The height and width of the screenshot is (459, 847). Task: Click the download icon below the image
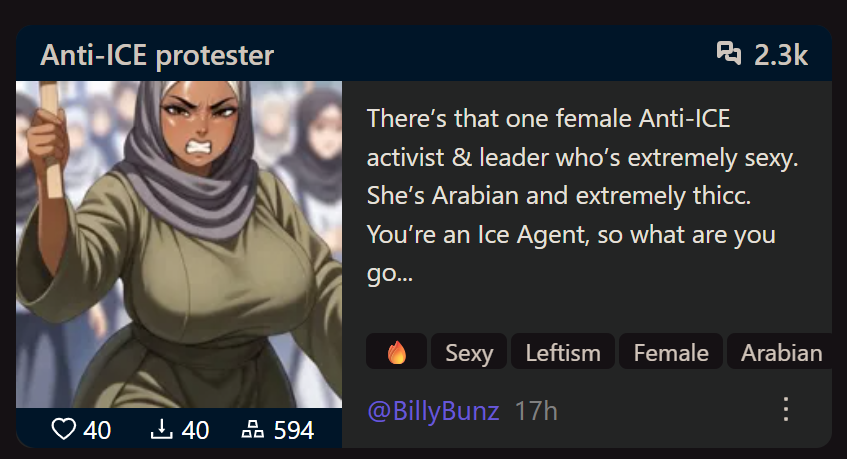coord(162,430)
